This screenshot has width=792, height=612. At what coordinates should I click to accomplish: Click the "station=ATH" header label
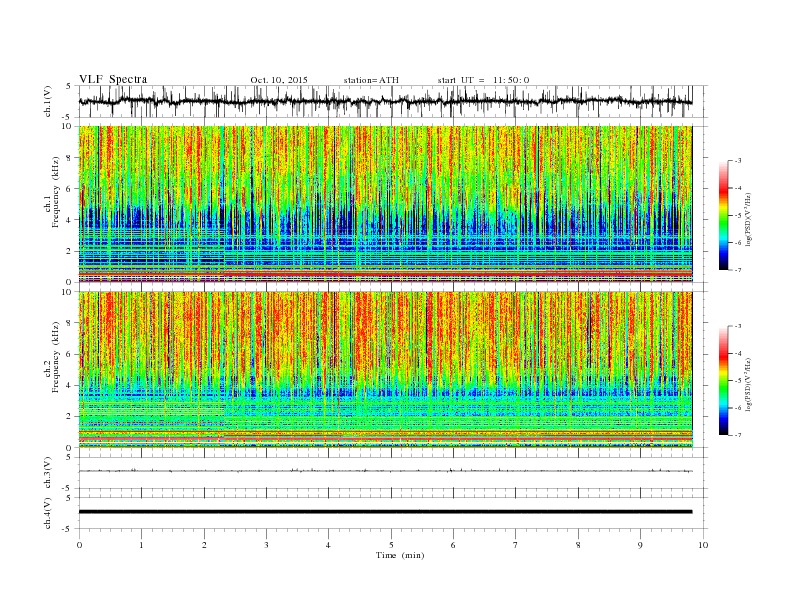(371, 80)
